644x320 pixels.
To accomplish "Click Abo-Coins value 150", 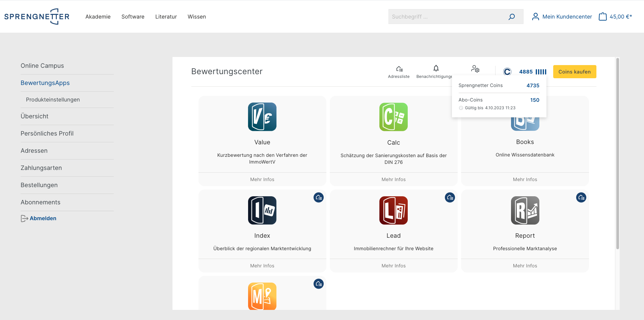I will click(x=535, y=100).
